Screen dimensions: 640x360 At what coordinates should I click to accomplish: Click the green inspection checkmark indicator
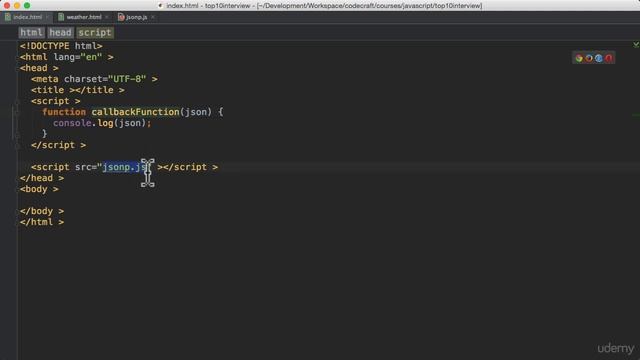(636, 44)
